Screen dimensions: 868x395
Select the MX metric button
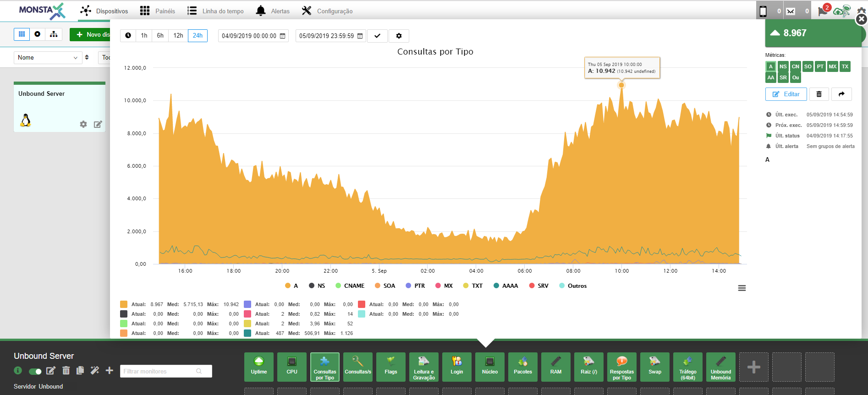[x=833, y=66]
